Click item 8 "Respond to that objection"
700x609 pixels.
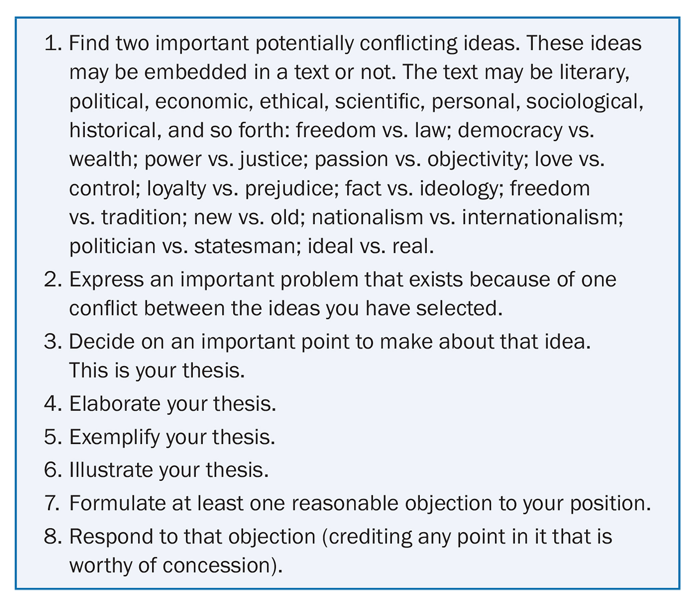point(192,537)
